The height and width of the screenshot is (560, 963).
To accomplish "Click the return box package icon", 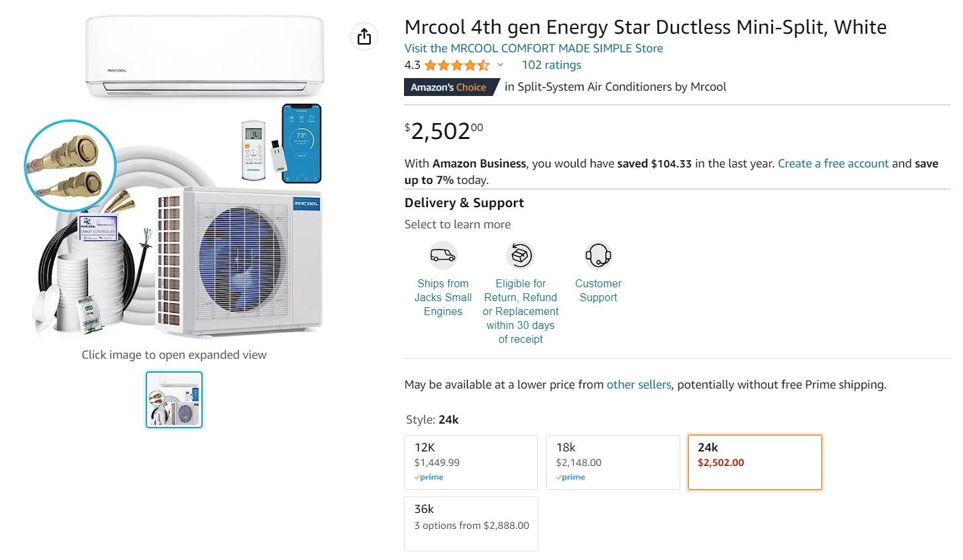I will [x=521, y=256].
